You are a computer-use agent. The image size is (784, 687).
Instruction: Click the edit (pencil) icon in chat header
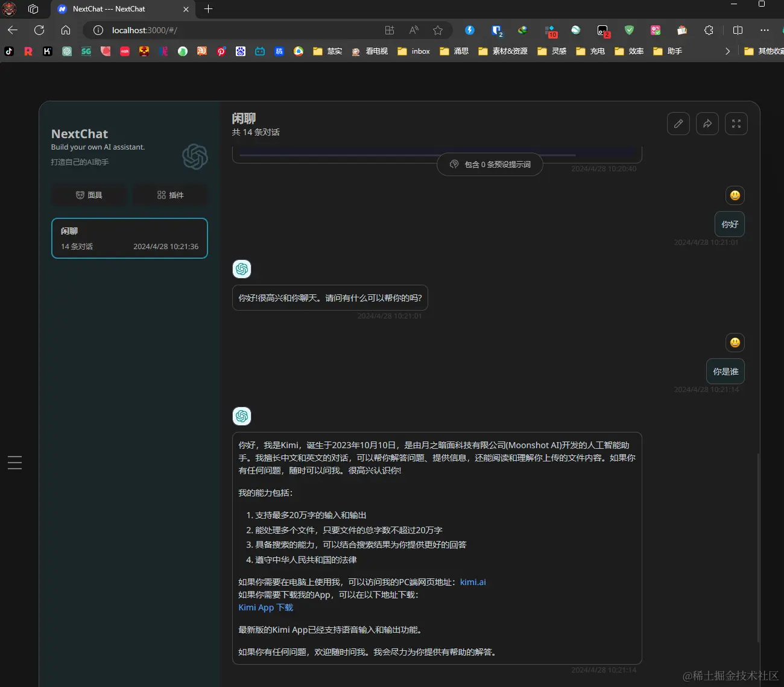(x=678, y=124)
